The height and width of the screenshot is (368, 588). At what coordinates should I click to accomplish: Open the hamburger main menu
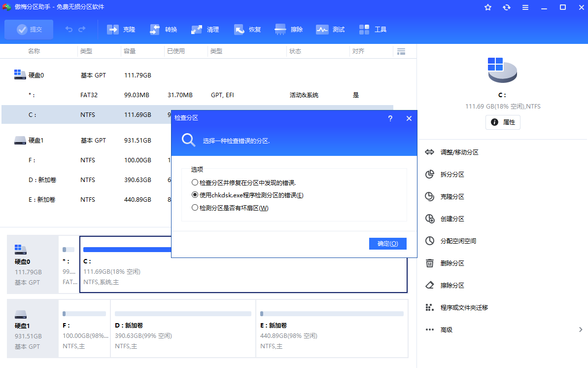coord(525,7)
